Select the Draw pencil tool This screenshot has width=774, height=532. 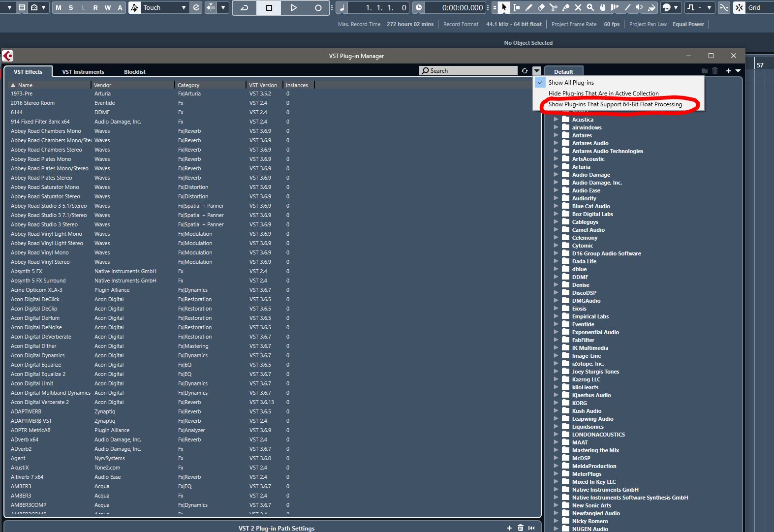[528, 7]
